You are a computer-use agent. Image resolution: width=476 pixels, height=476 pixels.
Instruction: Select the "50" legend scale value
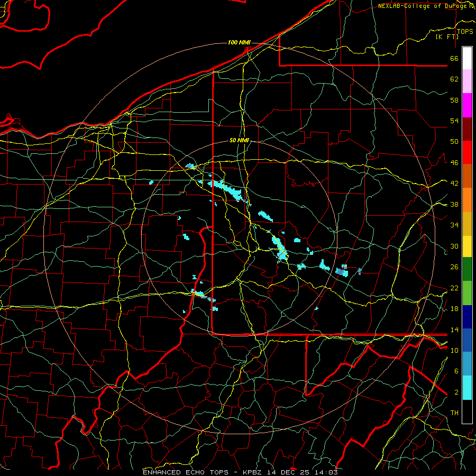pos(454,142)
